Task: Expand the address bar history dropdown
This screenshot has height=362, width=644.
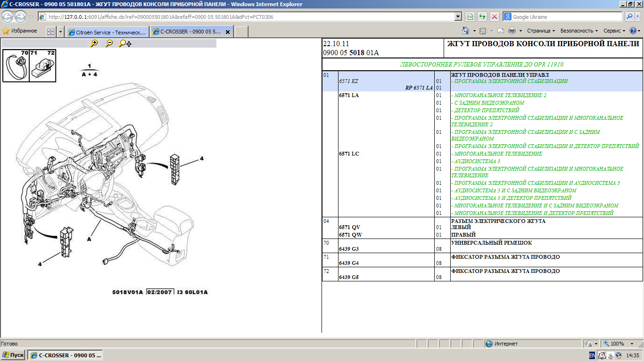Action: tap(458, 16)
